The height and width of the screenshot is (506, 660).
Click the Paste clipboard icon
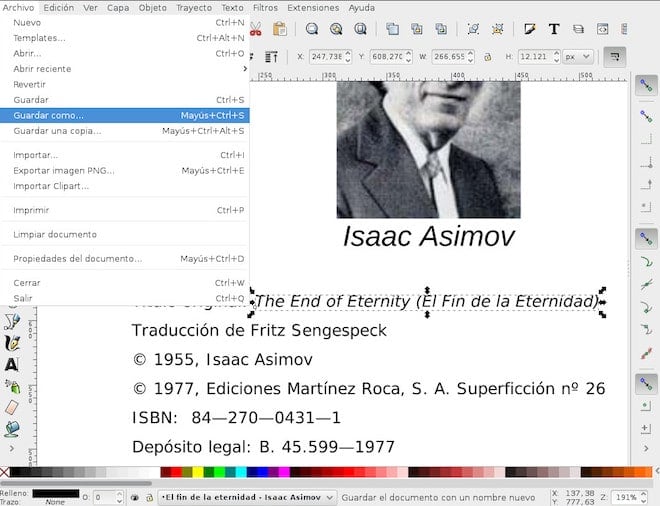coord(279,29)
